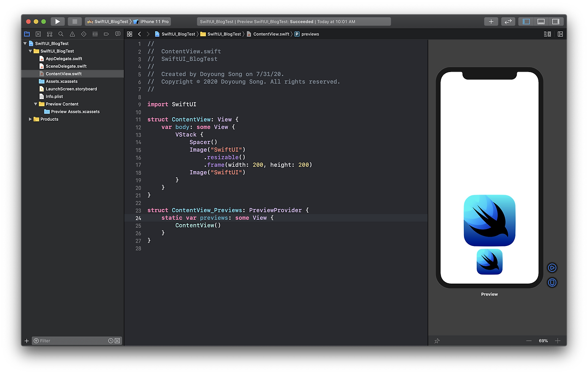Toggle the bottom debug area
The image size is (588, 374).
(541, 22)
